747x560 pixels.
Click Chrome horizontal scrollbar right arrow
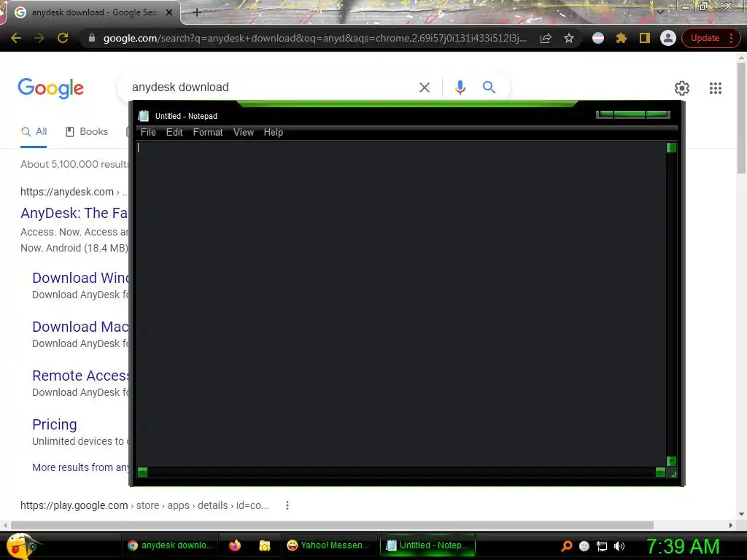point(731,525)
